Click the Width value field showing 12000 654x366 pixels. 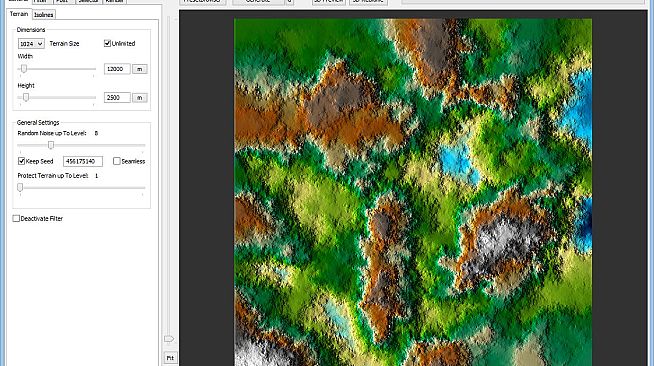pos(117,69)
